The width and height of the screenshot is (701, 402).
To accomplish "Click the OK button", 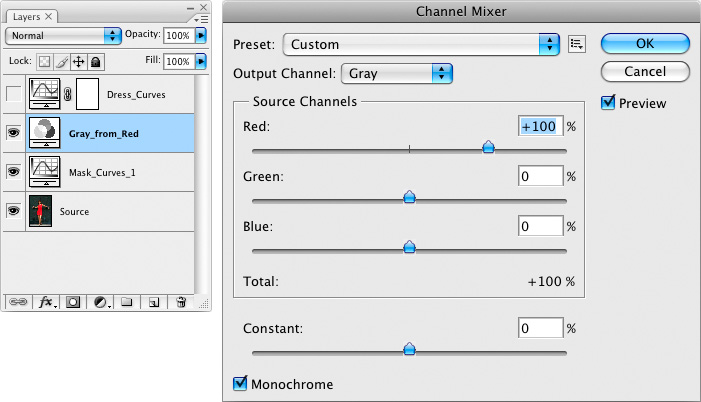I will click(645, 44).
